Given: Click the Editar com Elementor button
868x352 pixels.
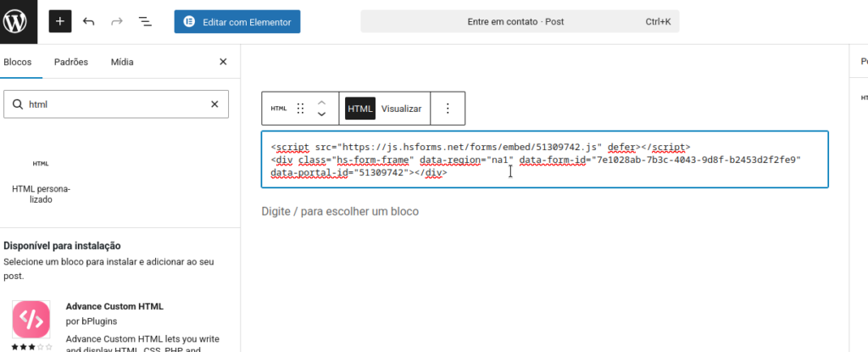Looking at the screenshot, I should pos(237,21).
